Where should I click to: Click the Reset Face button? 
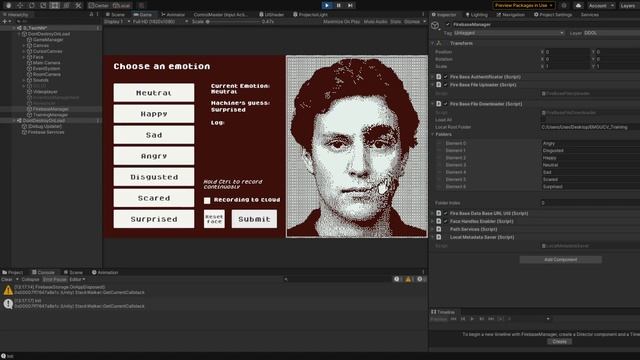[214, 219]
